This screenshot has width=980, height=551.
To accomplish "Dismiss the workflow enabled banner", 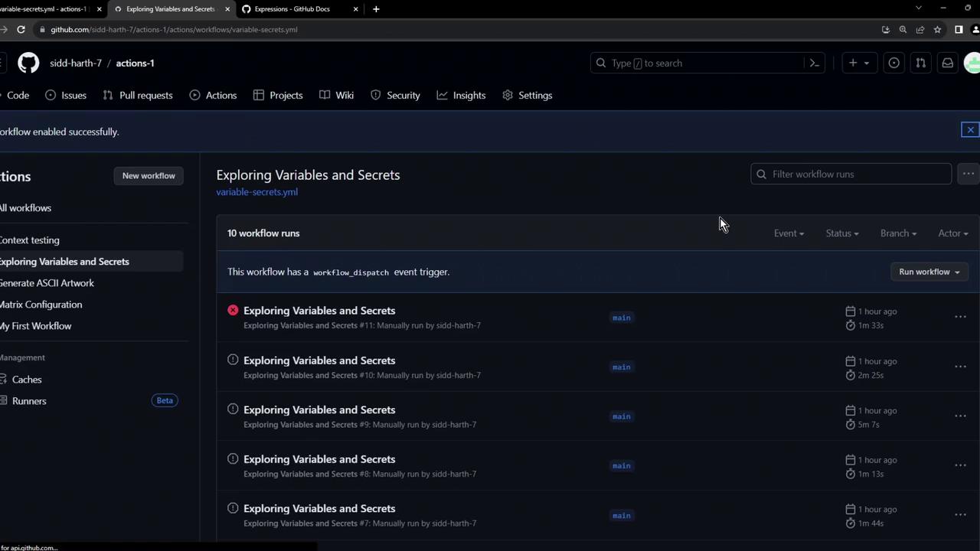I will pyautogui.click(x=970, y=130).
